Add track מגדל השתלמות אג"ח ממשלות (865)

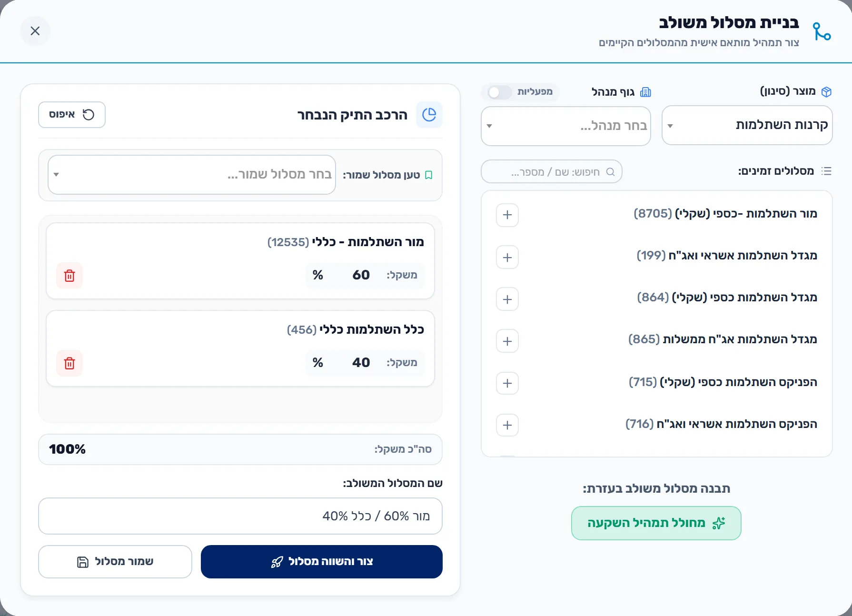[x=507, y=341]
